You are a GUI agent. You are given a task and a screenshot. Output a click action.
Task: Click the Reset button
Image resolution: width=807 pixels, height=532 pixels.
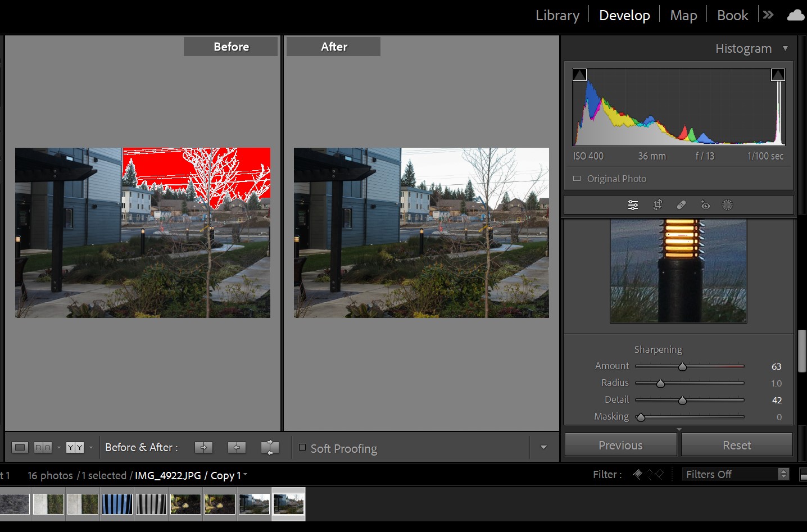(737, 445)
